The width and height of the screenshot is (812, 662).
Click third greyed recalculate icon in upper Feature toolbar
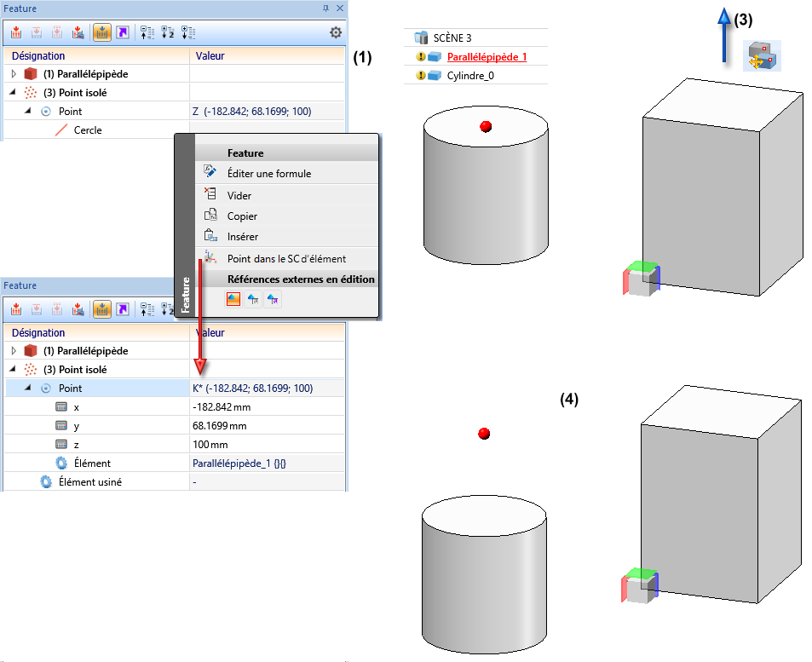point(57,32)
